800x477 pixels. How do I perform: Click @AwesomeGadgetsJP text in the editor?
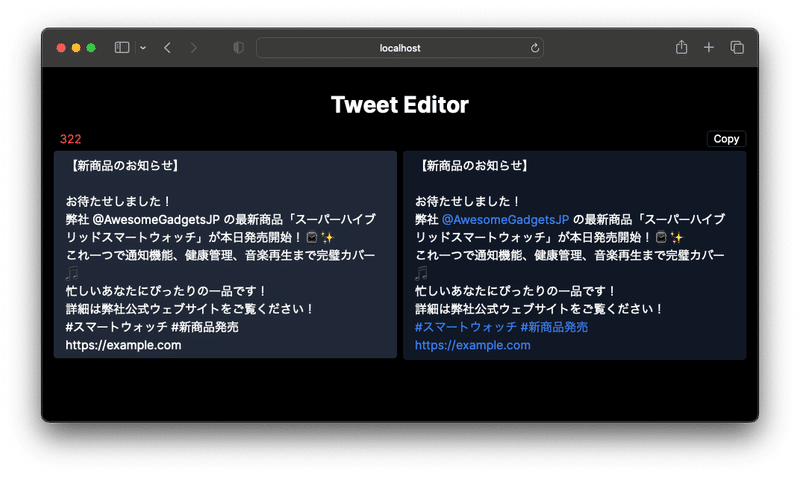tap(156, 219)
